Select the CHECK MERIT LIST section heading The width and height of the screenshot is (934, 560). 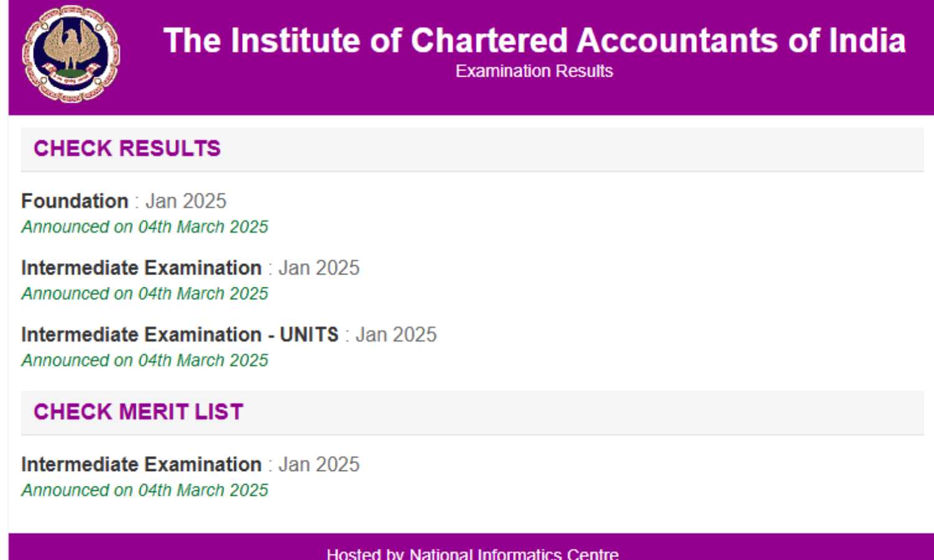[x=138, y=412]
